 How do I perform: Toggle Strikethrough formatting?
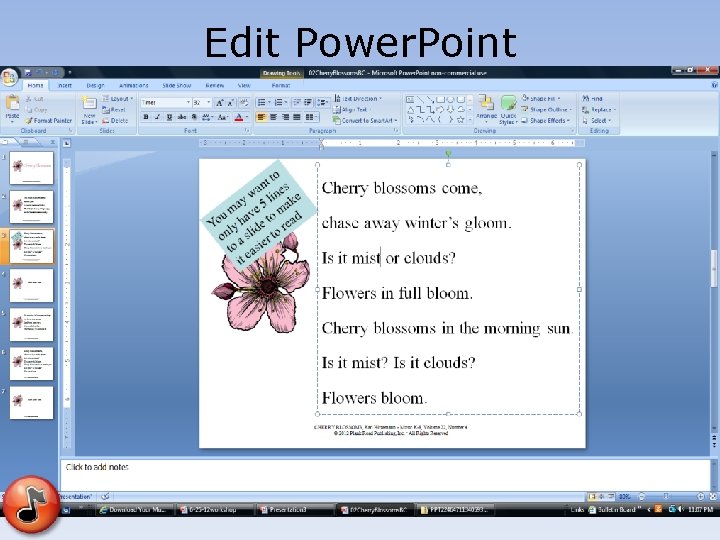click(182, 117)
